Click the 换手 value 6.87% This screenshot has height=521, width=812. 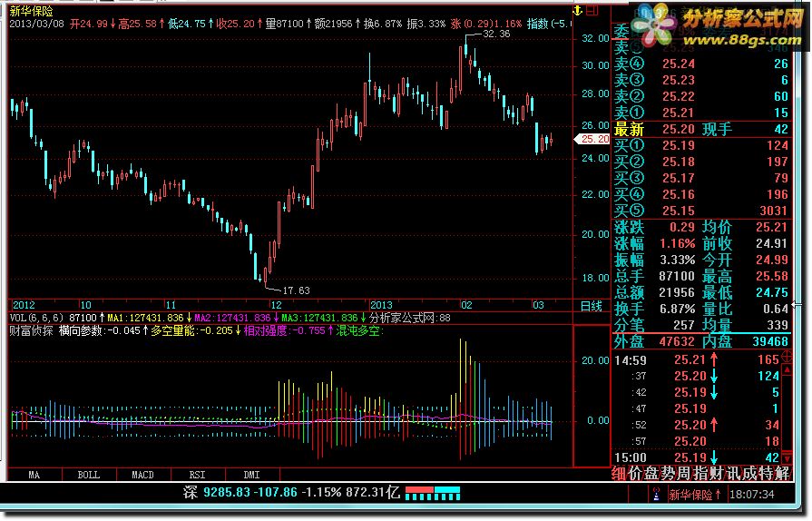[678, 310]
